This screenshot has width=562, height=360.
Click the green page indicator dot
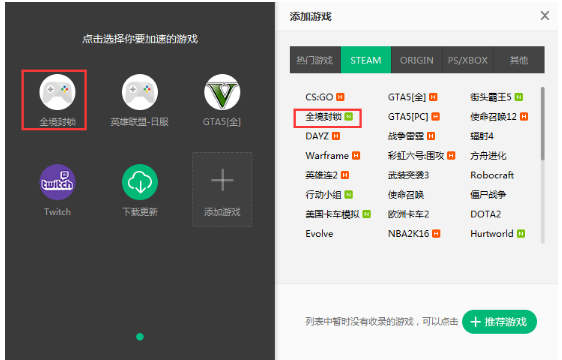coord(140,337)
